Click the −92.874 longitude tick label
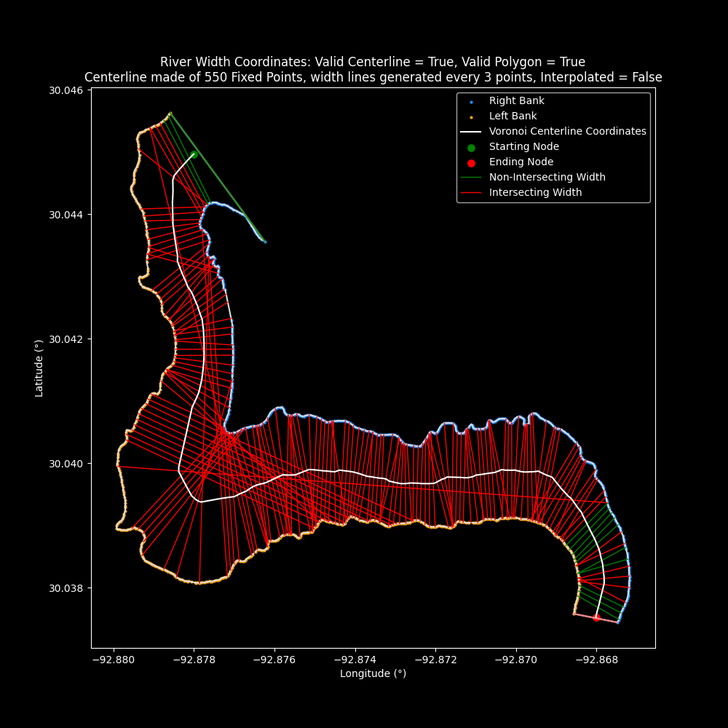This screenshot has height=728, width=728. click(x=355, y=660)
